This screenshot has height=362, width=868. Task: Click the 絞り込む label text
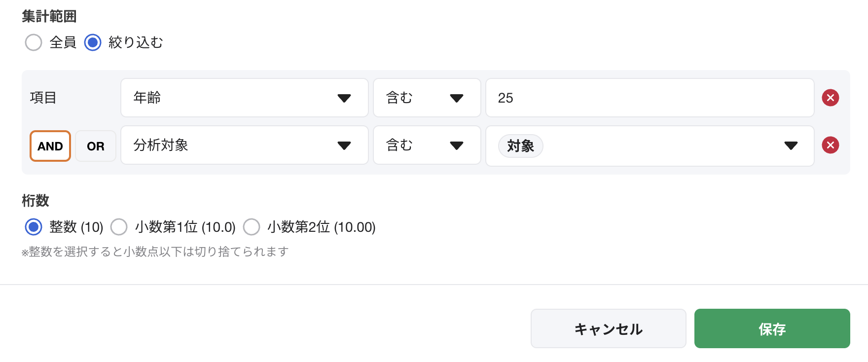[136, 42]
